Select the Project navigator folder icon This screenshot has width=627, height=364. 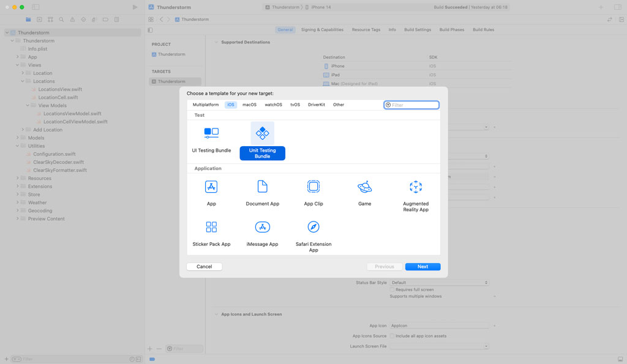[28, 19]
